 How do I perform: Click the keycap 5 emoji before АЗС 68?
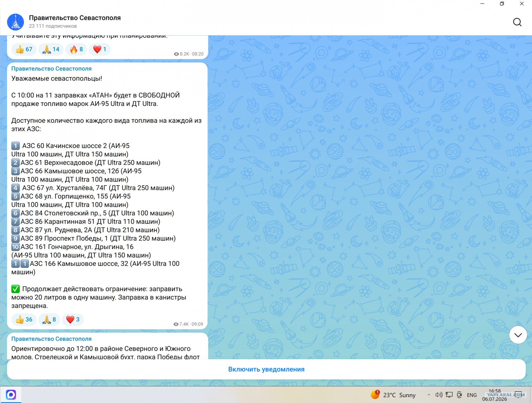(16, 196)
